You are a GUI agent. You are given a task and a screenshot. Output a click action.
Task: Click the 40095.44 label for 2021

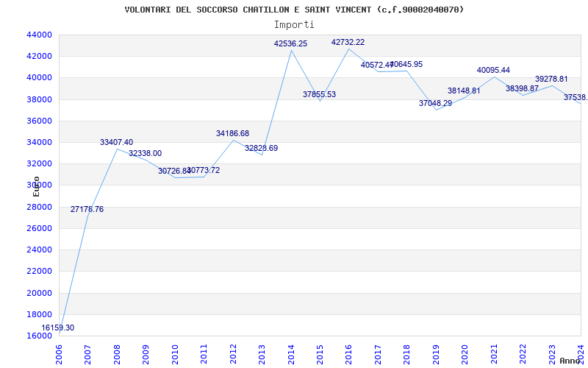[x=493, y=70]
